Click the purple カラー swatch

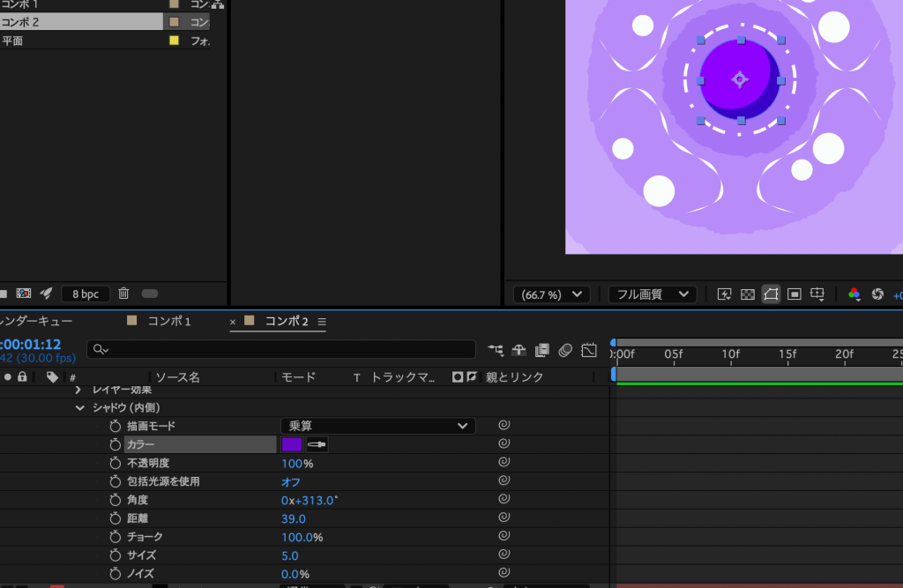[291, 445]
